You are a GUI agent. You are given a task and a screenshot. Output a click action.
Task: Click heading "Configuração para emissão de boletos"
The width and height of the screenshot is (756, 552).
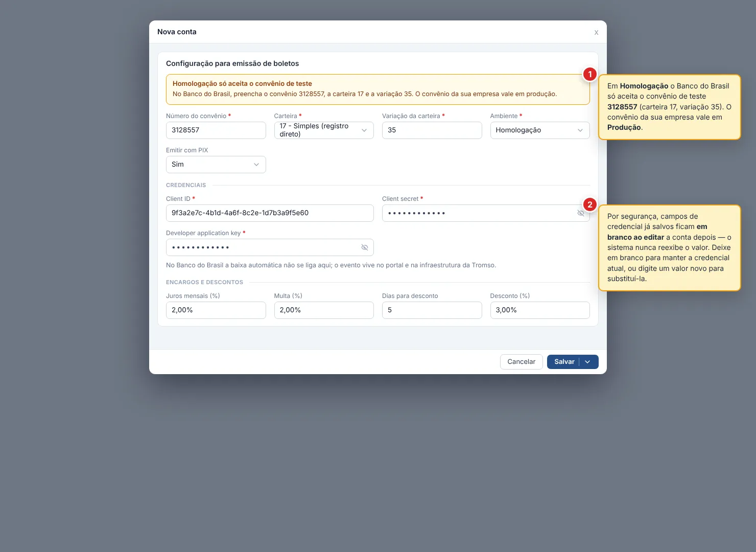click(x=232, y=63)
